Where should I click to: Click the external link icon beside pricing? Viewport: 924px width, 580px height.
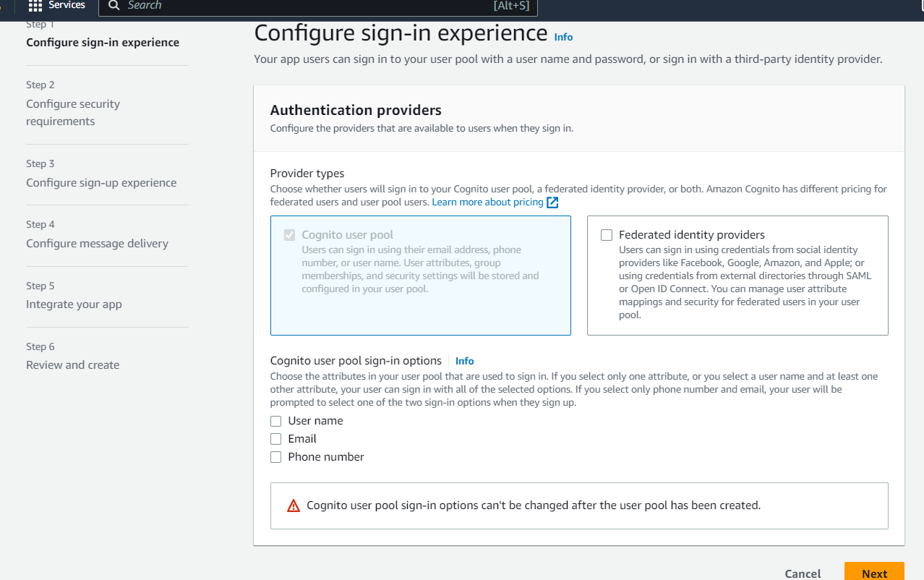click(x=552, y=202)
